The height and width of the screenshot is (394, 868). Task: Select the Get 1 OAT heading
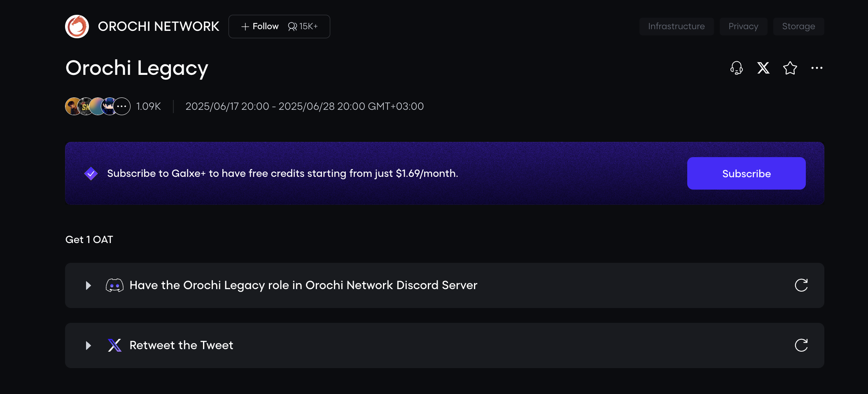pos(89,239)
